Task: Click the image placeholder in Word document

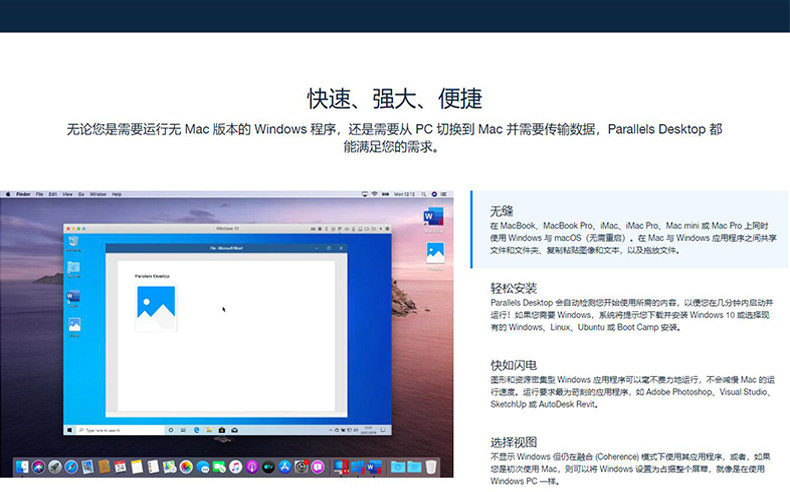Action: tap(156, 308)
